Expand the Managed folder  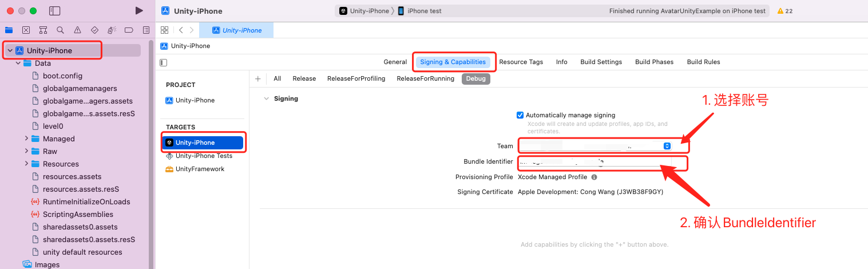click(x=27, y=139)
